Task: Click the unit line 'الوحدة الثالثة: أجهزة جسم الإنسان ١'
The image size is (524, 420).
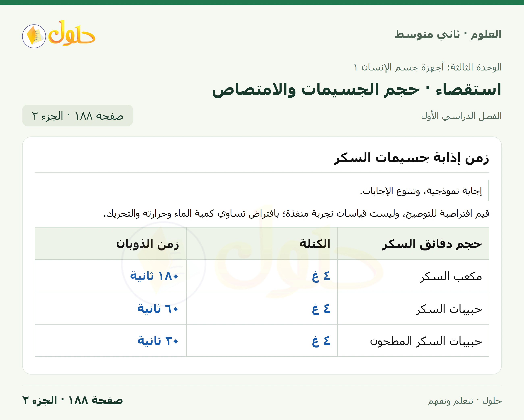Action: click(x=427, y=67)
